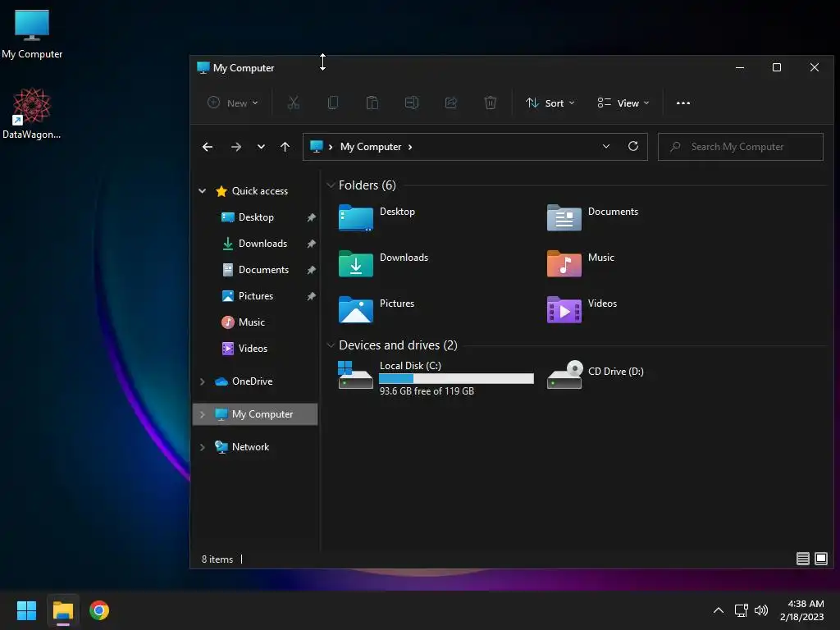840x630 pixels.
Task: Click the Delete trash icon
Action: pyautogui.click(x=491, y=103)
